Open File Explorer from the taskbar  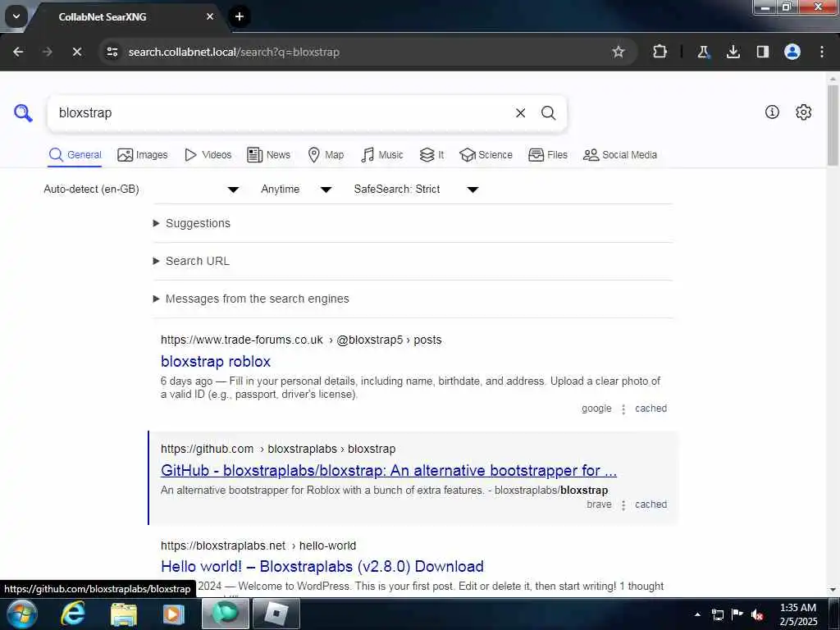click(124, 614)
